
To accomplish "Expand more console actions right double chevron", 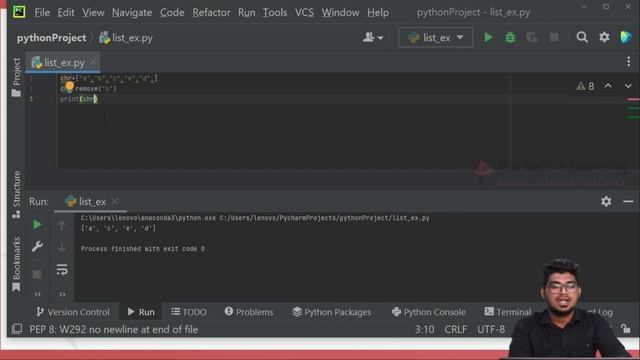I will 62,294.
